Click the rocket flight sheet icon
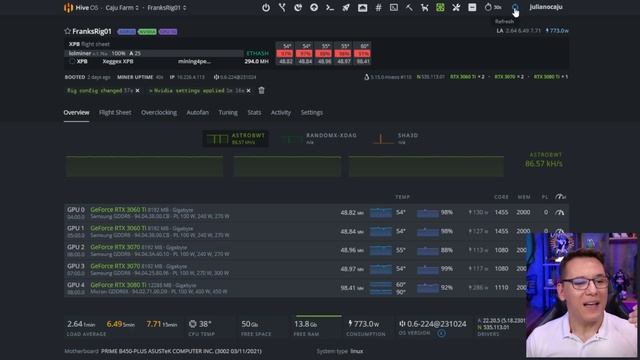The image size is (640, 360). [x=346, y=7]
